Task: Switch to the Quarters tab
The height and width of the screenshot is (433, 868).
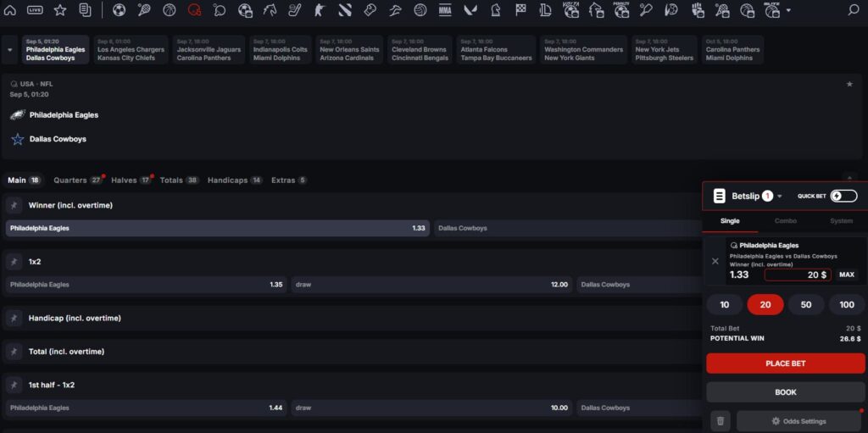Action: [77, 180]
